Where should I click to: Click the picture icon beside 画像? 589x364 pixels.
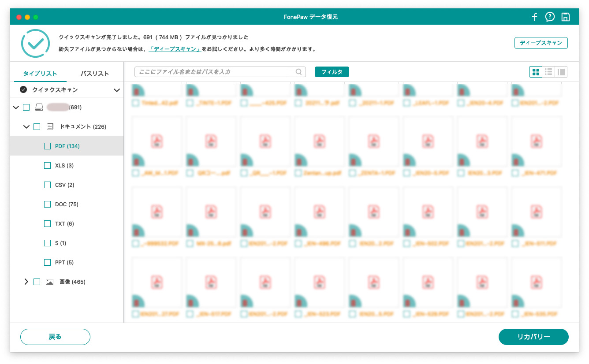click(x=50, y=282)
